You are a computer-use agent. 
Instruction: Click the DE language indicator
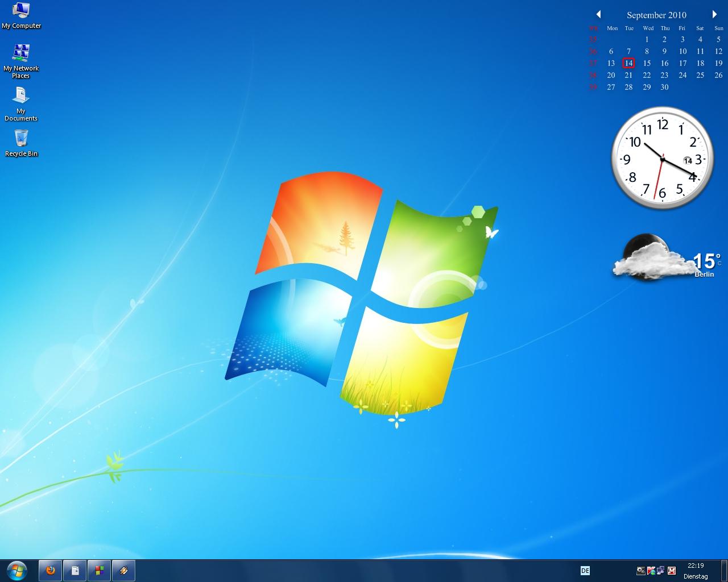coord(585,571)
